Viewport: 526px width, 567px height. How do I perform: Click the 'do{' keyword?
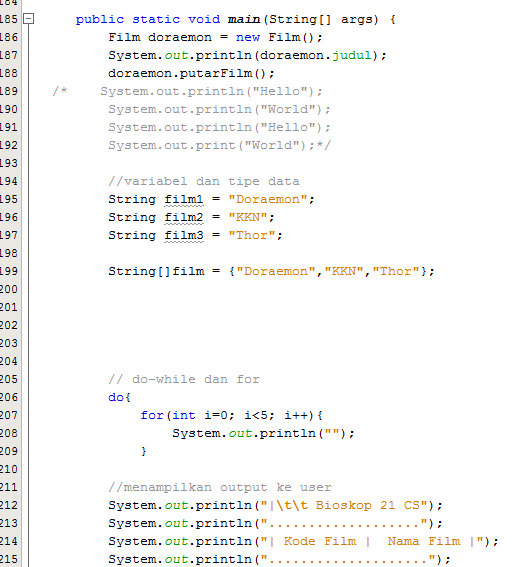[x=119, y=397]
